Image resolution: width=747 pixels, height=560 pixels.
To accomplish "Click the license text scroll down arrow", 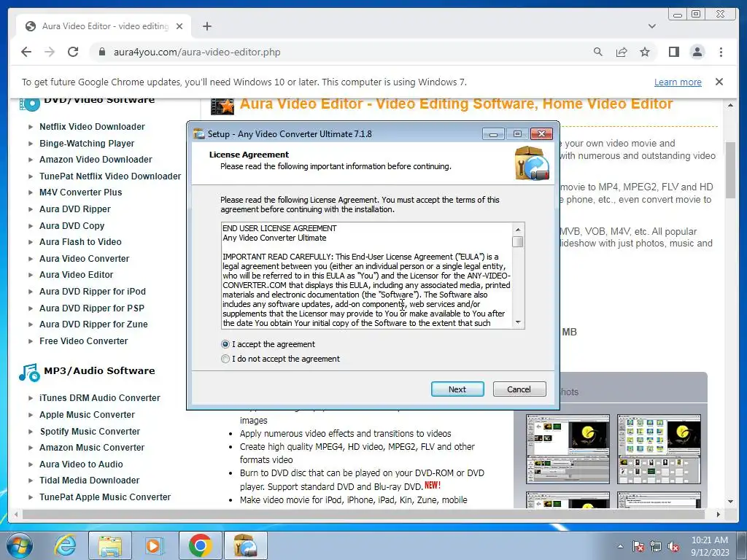I will 518,322.
